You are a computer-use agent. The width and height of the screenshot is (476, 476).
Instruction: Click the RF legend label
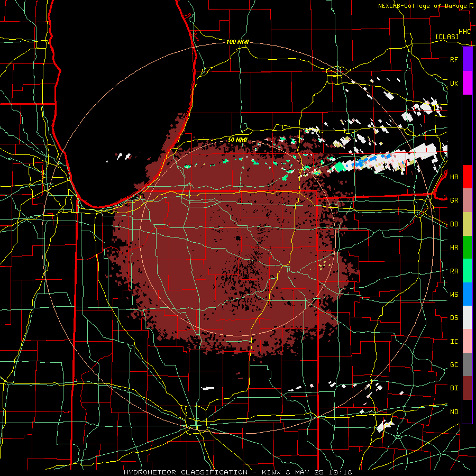[454, 59]
